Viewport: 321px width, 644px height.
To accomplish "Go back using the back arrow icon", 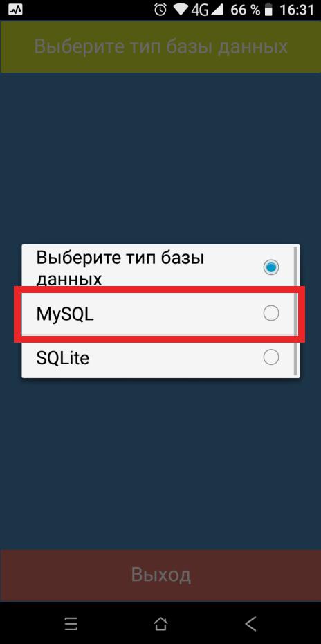I will pos(250,623).
